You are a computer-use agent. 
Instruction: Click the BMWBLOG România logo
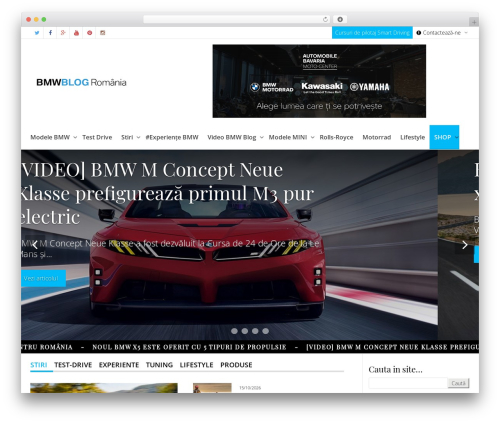point(81,82)
